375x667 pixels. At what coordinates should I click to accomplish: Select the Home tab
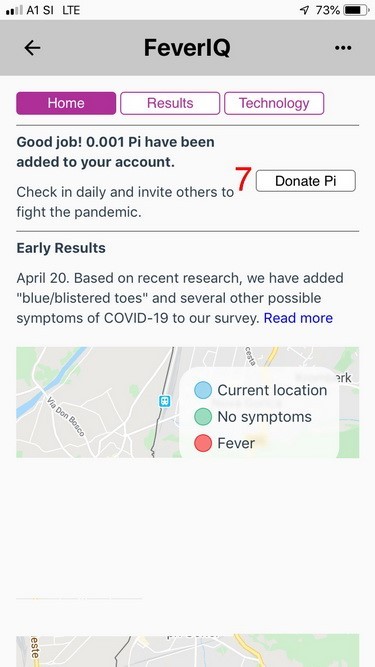66,103
